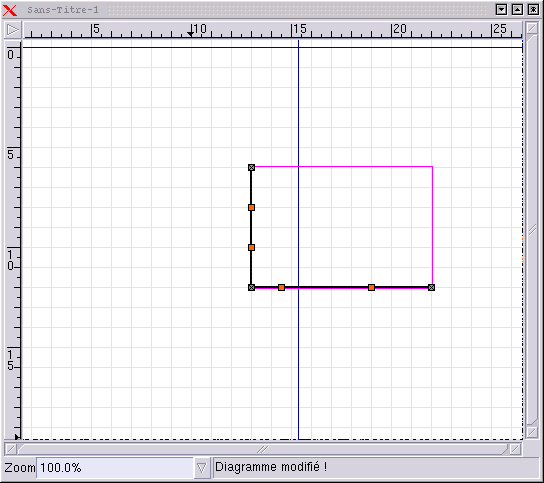Click the left orange handle on the horizontal segment
The width and height of the screenshot is (544, 483).
[281, 287]
